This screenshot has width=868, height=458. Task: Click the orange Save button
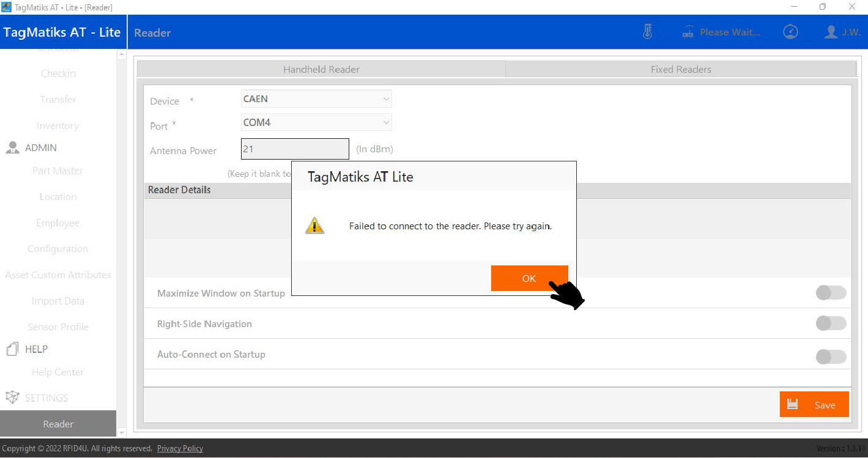[x=814, y=405]
